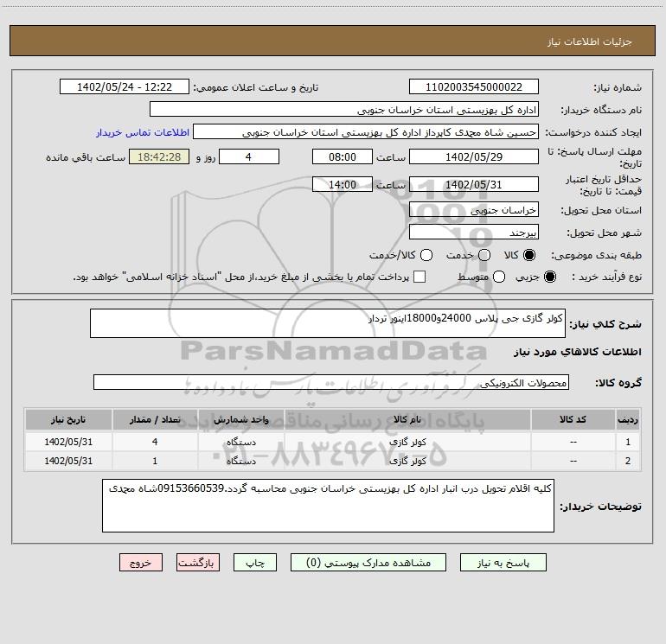Open اطلاعات تماس خریدار link

click(143, 132)
